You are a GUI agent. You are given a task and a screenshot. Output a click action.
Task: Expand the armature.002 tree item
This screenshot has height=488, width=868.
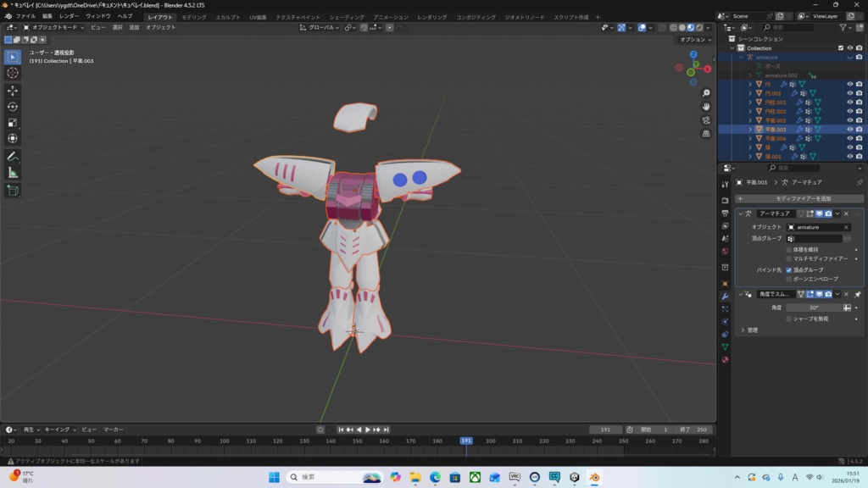point(750,75)
